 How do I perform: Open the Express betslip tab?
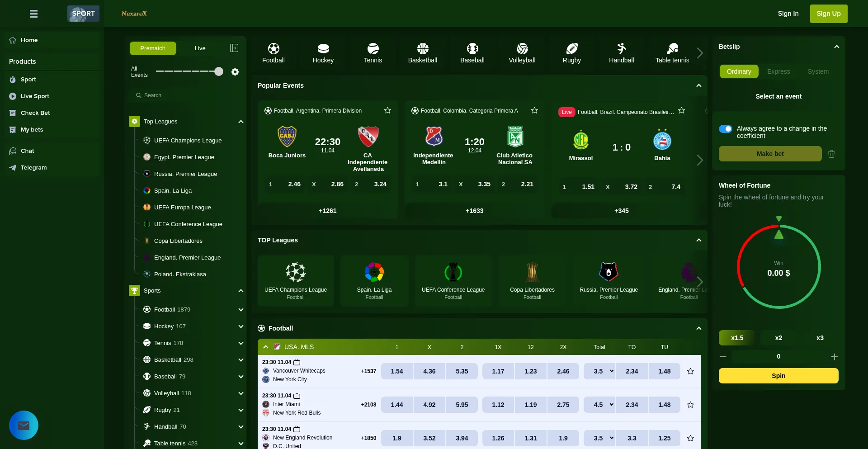[x=778, y=71]
